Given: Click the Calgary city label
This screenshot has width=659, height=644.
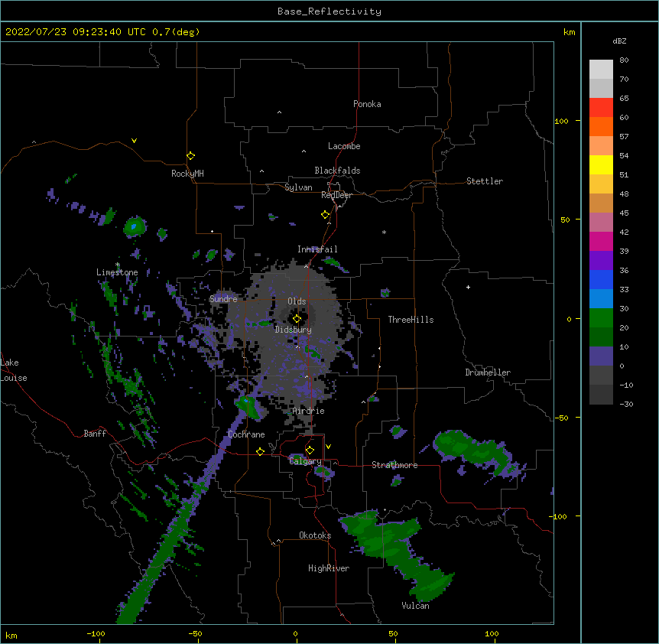Looking at the screenshot, I should pos(305,461).
